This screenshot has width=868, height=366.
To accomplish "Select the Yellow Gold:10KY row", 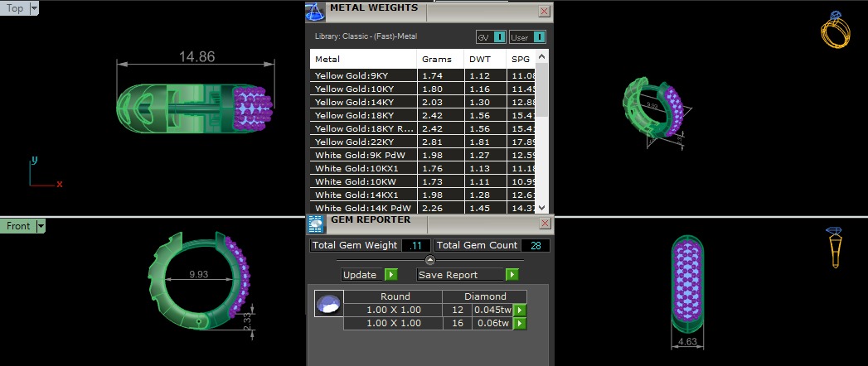I will tap(423, 89).
